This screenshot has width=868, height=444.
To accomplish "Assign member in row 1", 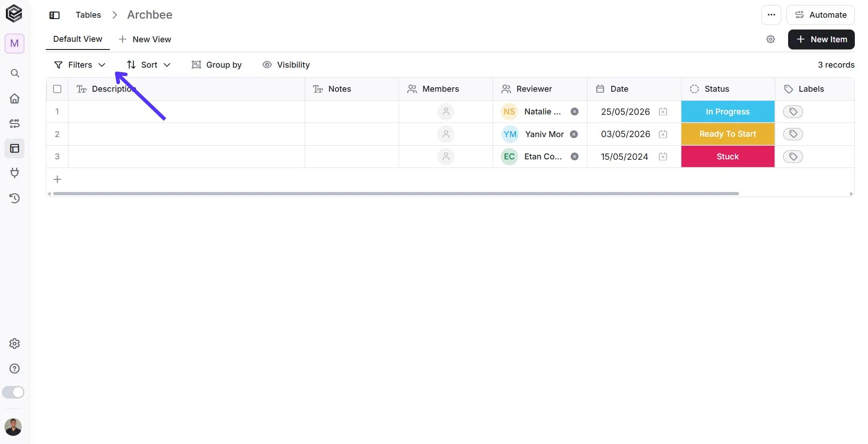I will point(446,112).
